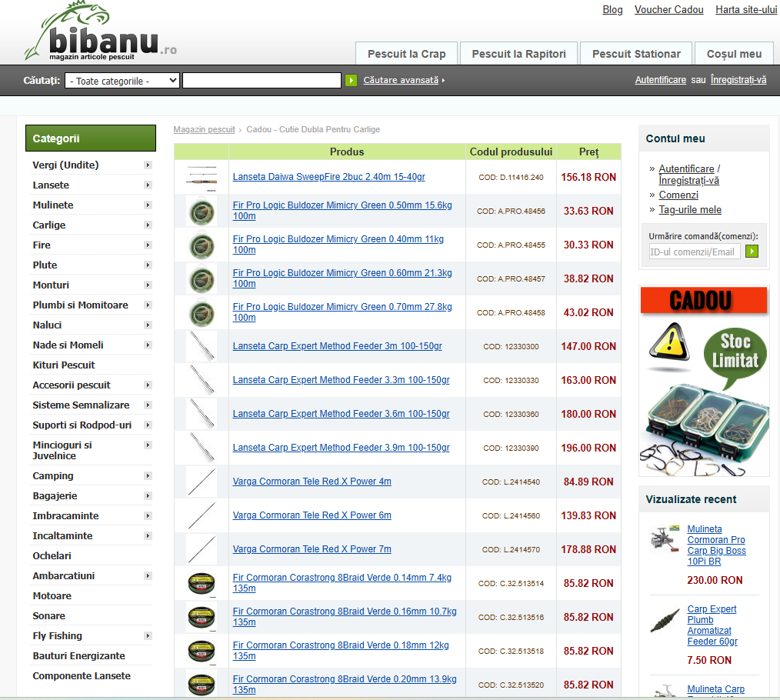Viewport: 780px width, 700px height.
Task: Open Comenzi link in Contul meu
Action: (x=678, y=195)
